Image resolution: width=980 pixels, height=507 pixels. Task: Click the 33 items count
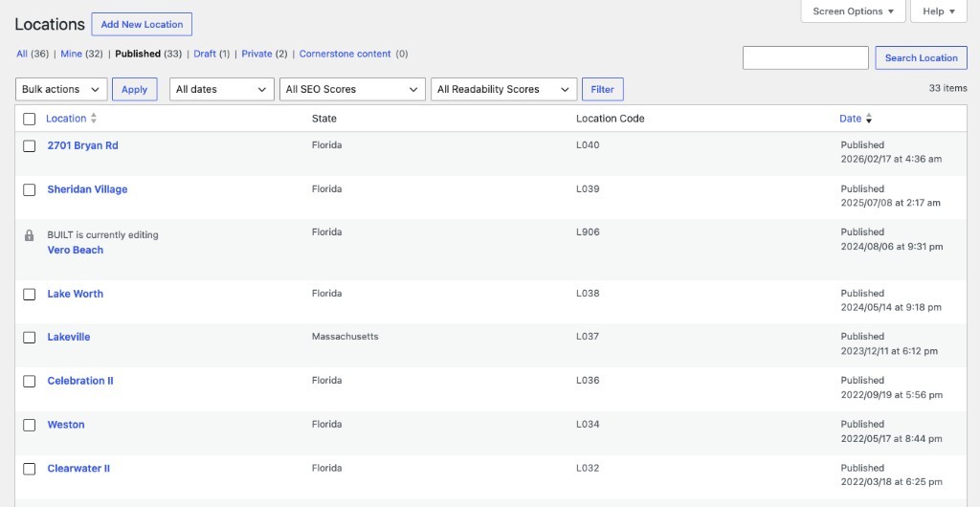pos(947,88)
